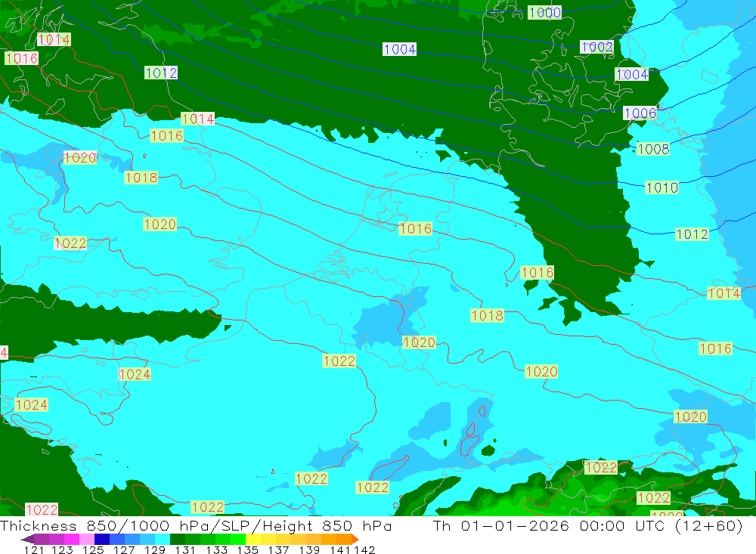Select the cyan swatch in the legend
The height and width of the screenshot is (554, 756).
pyautogui.click(x=163, y=539)
